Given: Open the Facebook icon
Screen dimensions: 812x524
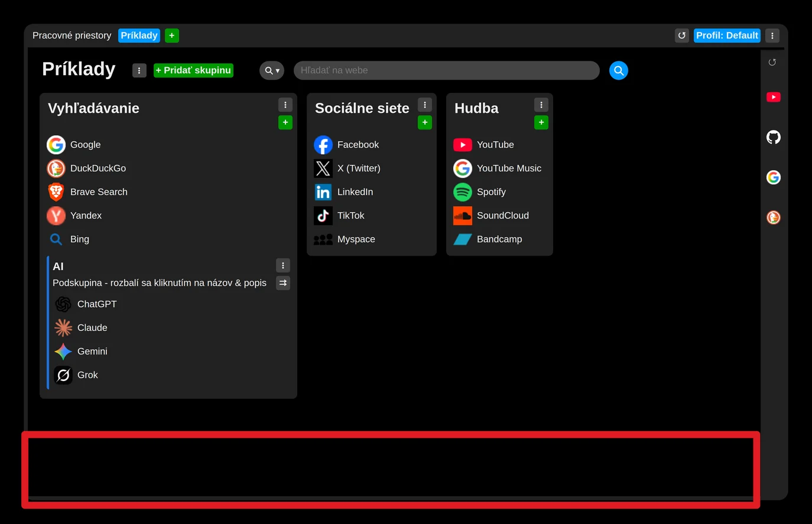Looking at the screenshot, I should (323, 145).
